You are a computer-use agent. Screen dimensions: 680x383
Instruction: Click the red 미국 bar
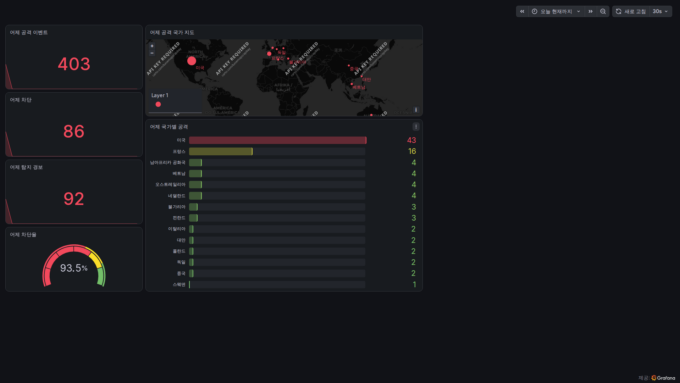278,140
